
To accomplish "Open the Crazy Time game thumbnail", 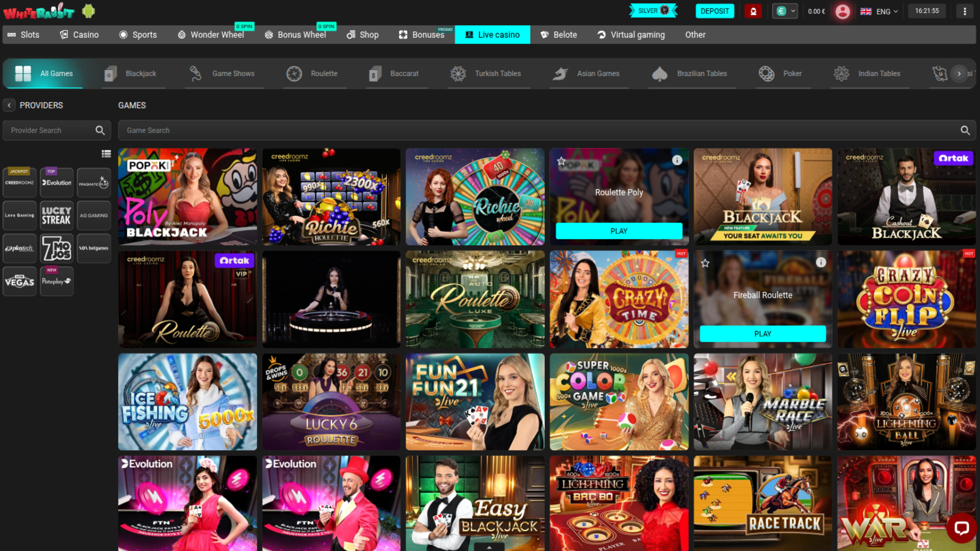I will point(619,299).
